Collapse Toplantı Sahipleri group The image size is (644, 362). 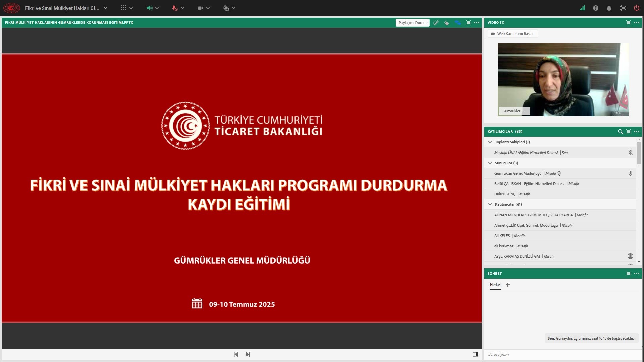[x=490, y=142]
